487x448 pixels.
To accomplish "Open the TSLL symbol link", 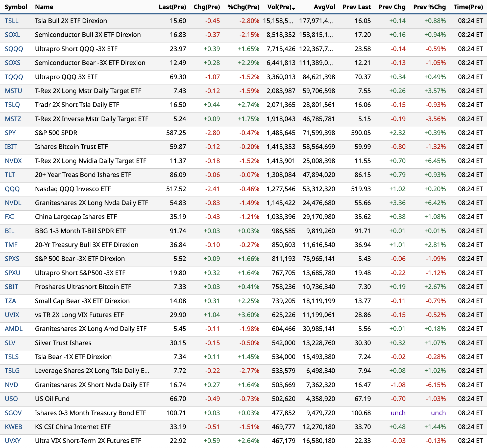I will (12, 21).
